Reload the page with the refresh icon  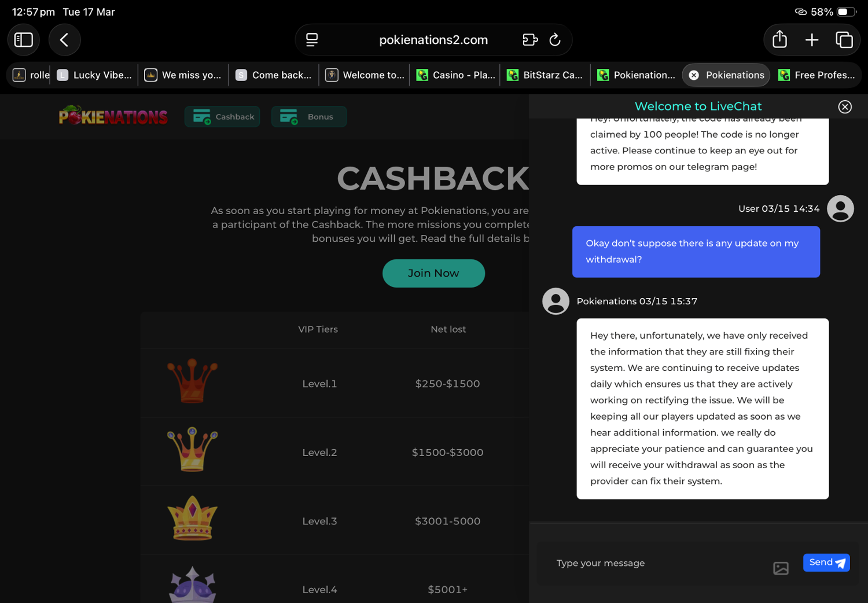coord(554,40)
